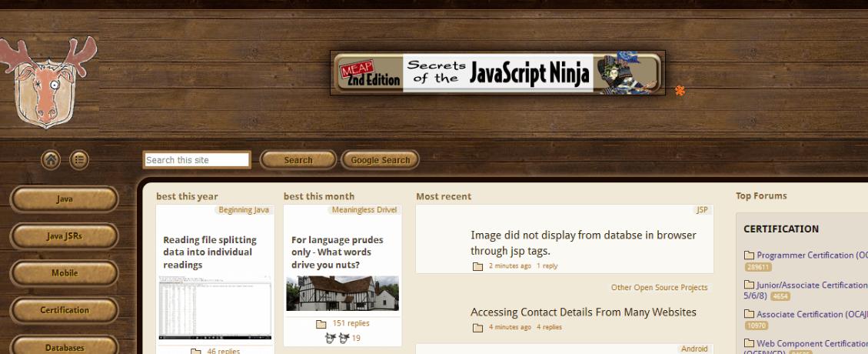868x354 pixels.
Task: Click the cow icons next to 19
Action: pos(337,338)
